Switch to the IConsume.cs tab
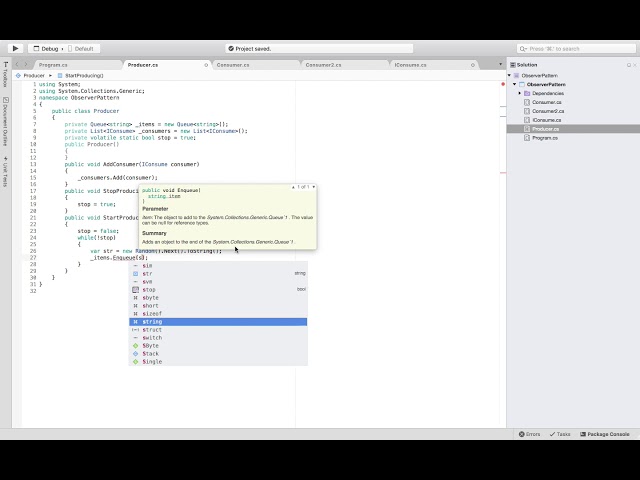Viewport: 640px width, 480px height. pos(410,65)
